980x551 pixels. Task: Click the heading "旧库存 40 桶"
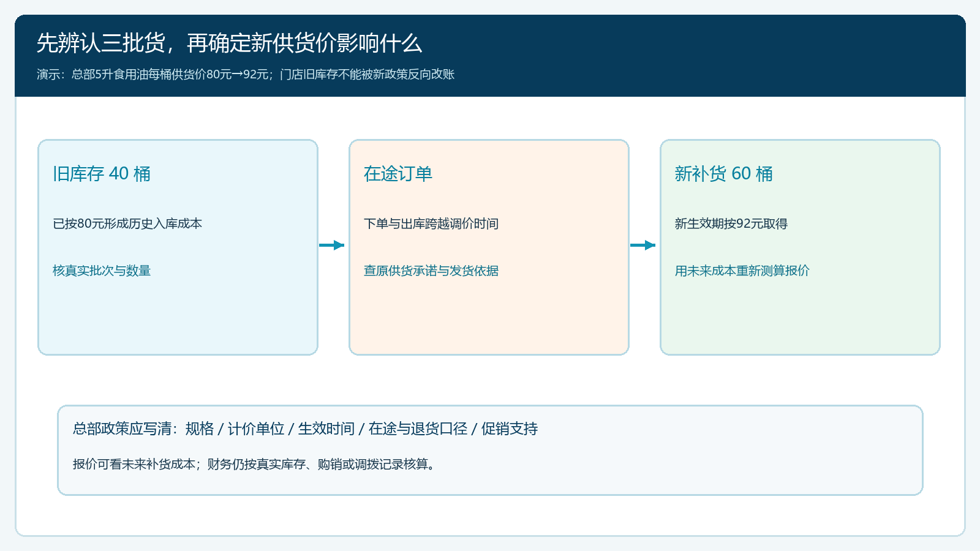pos(102,174)
